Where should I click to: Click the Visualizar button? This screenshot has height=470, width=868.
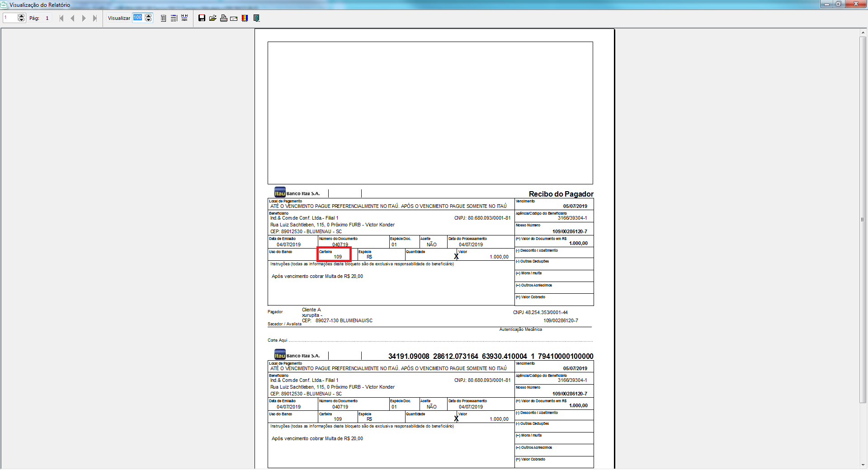tap(119, 18)
